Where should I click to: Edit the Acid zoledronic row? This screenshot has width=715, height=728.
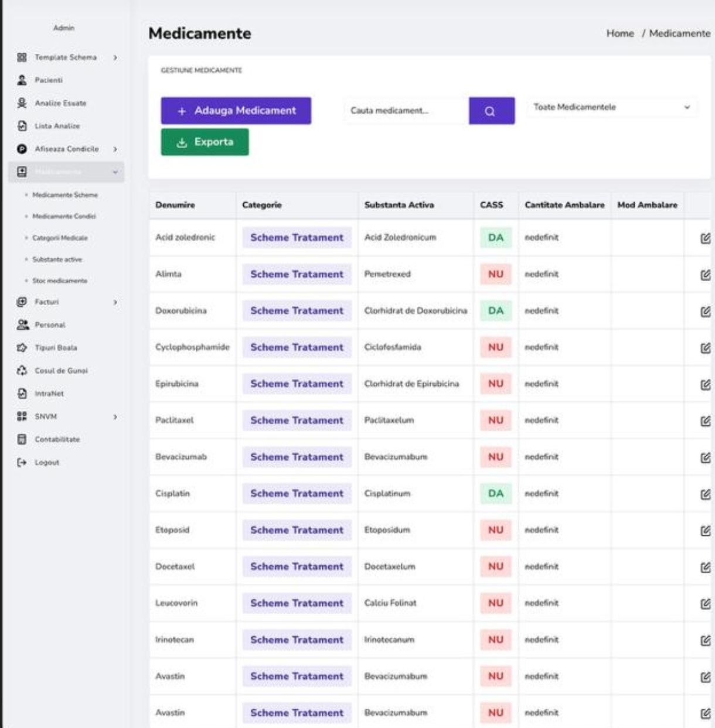tap(705, 238)
